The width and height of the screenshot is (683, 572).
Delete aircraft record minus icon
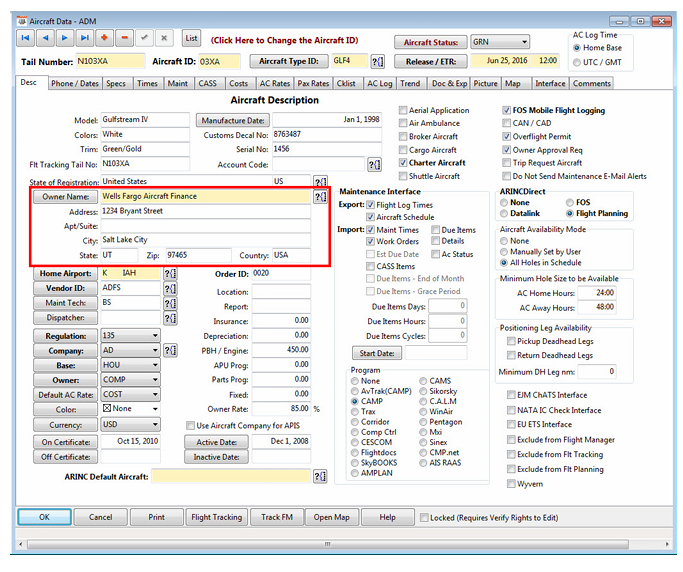coord(124,38)
